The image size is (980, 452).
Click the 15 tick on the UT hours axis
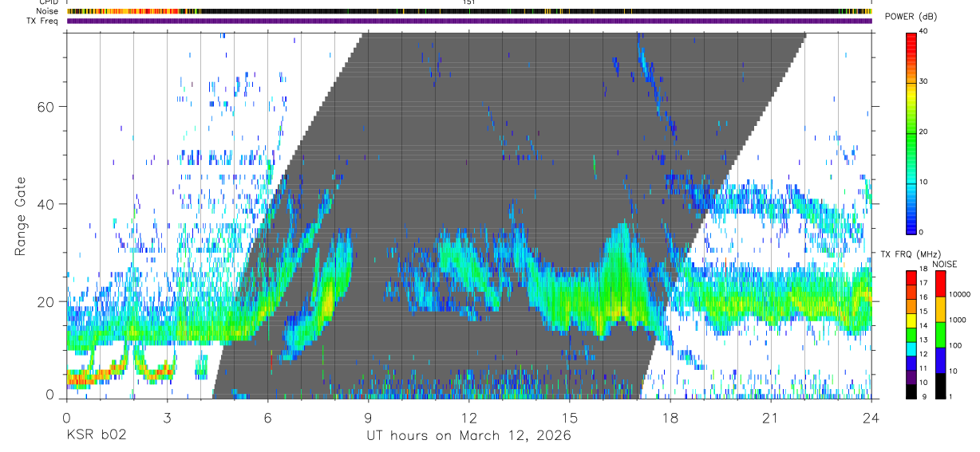569,417
